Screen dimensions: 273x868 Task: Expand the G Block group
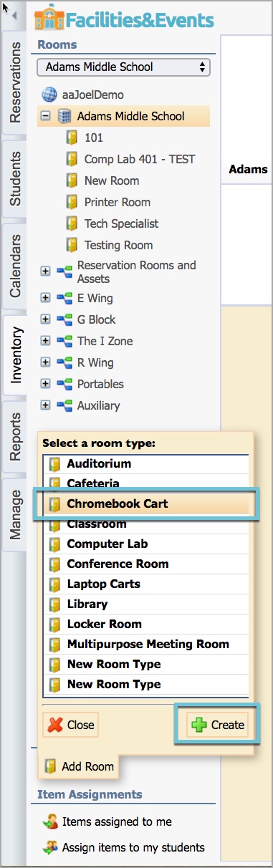[x=46, y=319]
